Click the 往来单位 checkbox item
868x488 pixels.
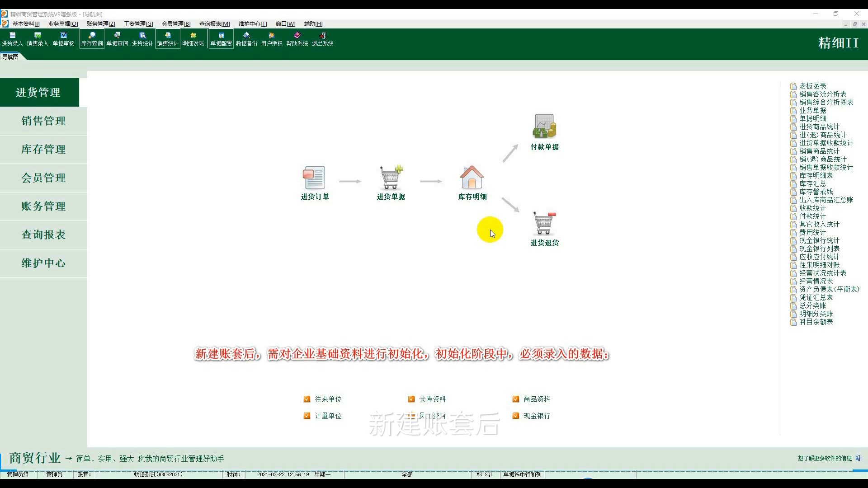(x=323, y=399)
